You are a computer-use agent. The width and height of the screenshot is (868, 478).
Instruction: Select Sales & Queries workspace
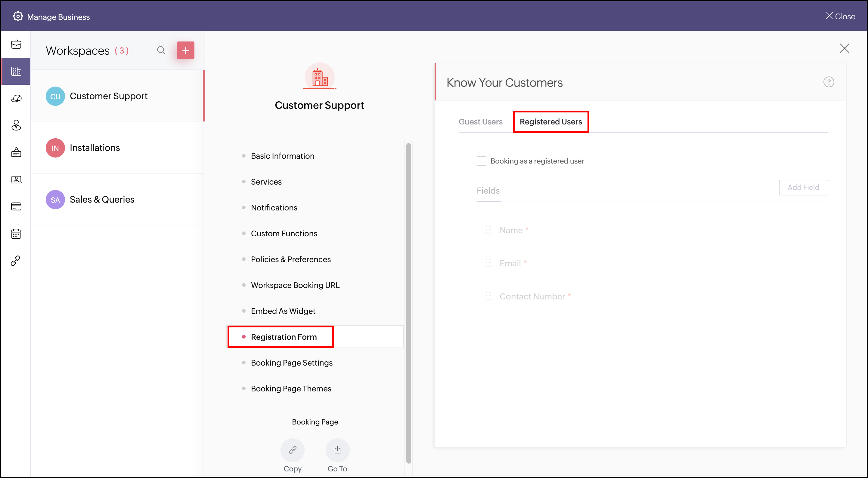coord(102,199)
